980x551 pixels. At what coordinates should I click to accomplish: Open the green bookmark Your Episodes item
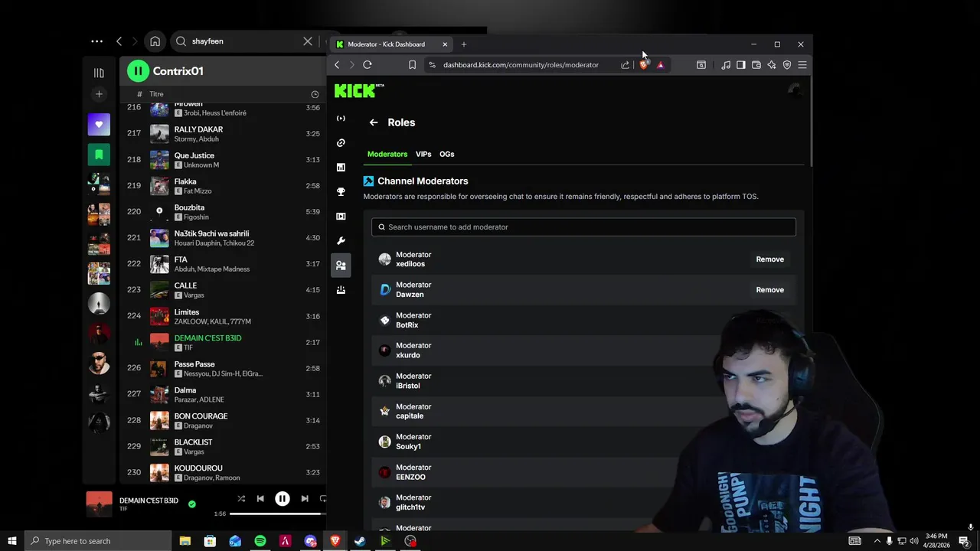[99, 155]
